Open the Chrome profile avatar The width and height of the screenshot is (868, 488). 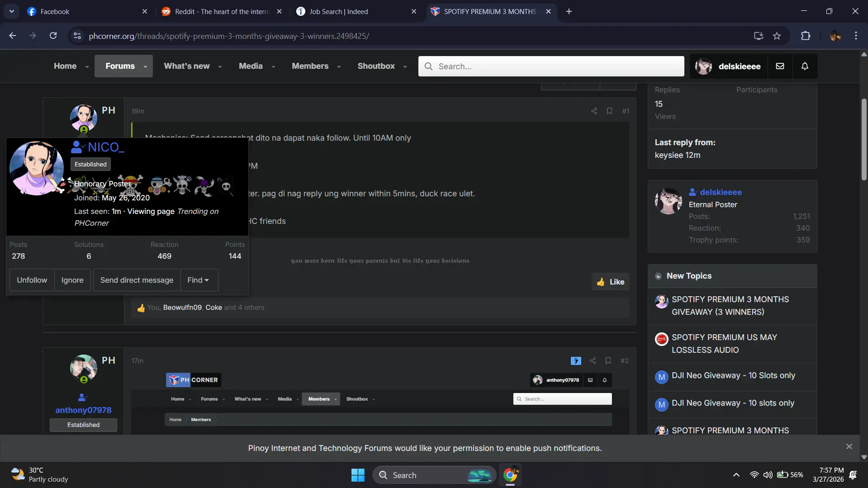point(835,36)
